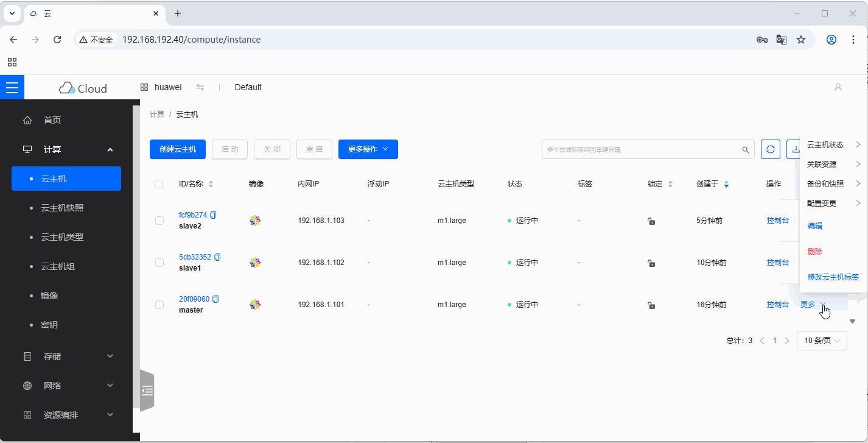
Task: Toggle the select-all checkbox in header
Action: [159, 184]
